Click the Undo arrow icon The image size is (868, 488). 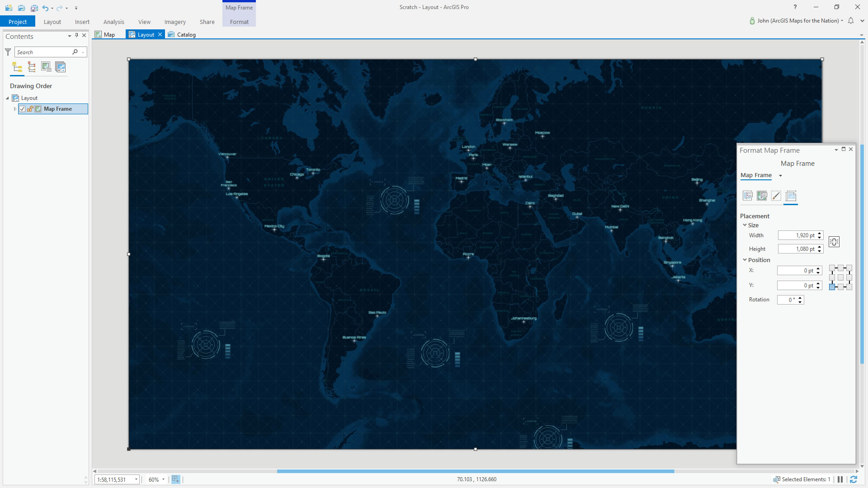[x=45, y=8]
